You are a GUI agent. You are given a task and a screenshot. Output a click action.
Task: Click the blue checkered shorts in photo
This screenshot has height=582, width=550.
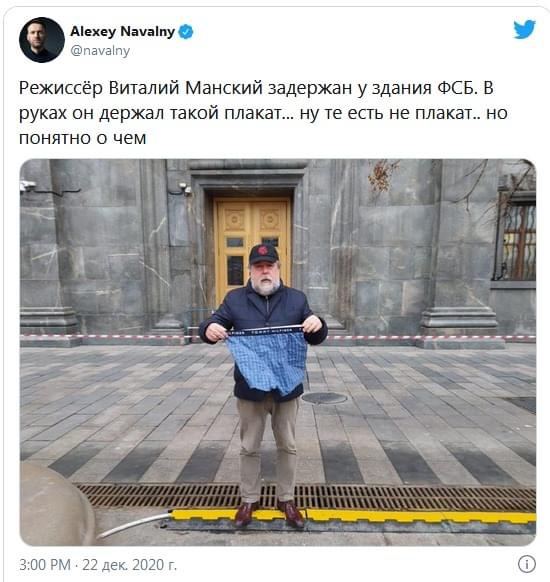[268, 359]
